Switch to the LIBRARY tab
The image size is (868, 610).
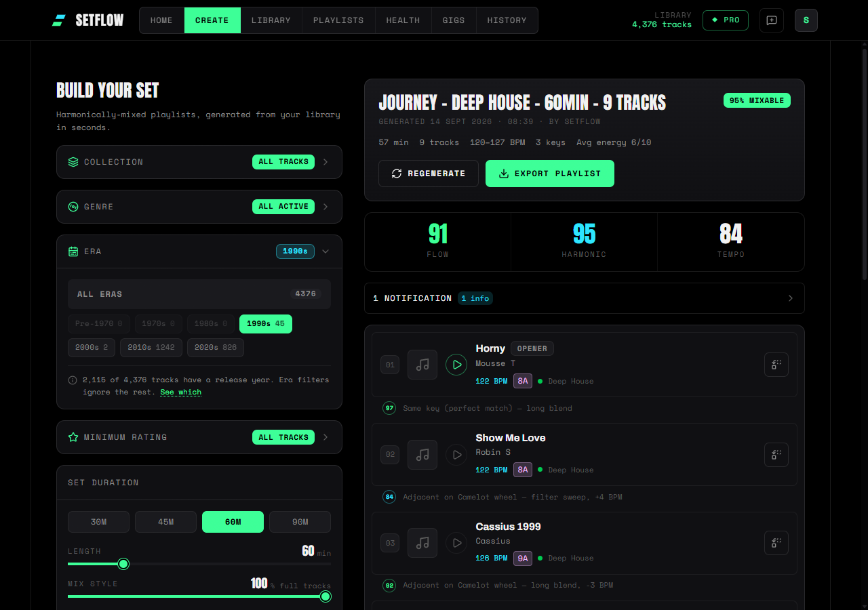[271, 20]
